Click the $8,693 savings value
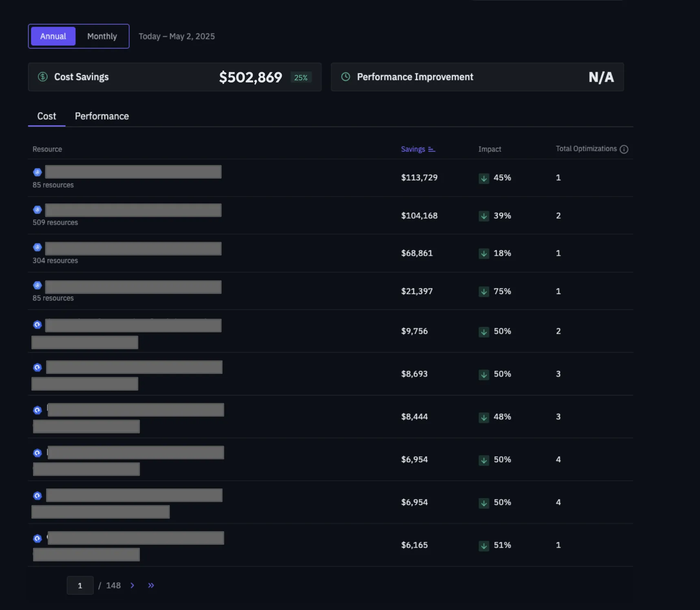The height and width of the screenshot is (610, 700). click(x=414, y=374)
